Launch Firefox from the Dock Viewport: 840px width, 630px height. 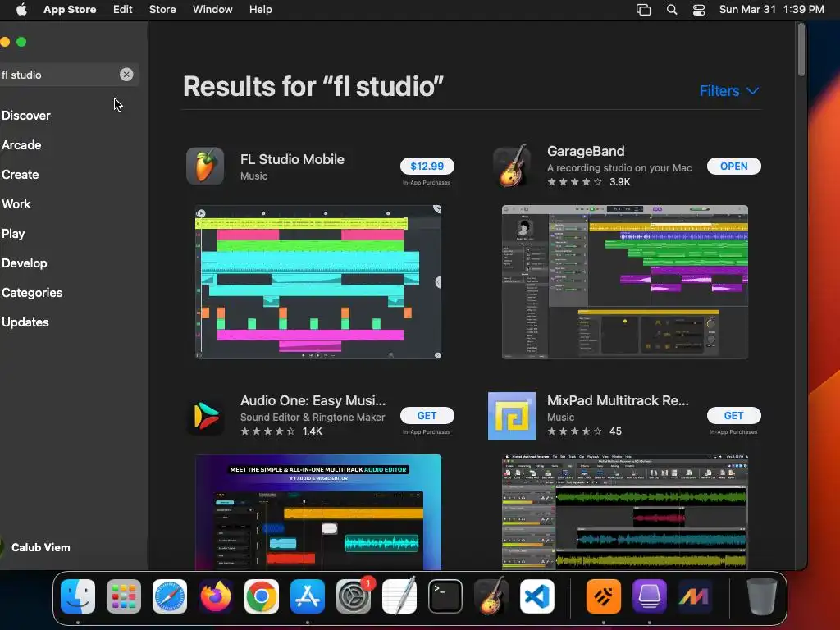click(x=216, y=596)
